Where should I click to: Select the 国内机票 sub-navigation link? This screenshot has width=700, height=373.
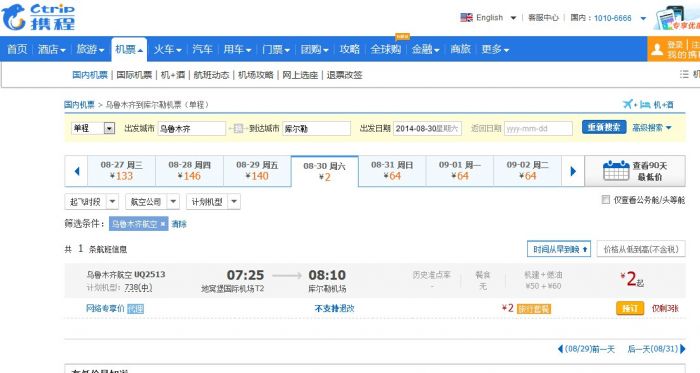[x=90, y=75]
